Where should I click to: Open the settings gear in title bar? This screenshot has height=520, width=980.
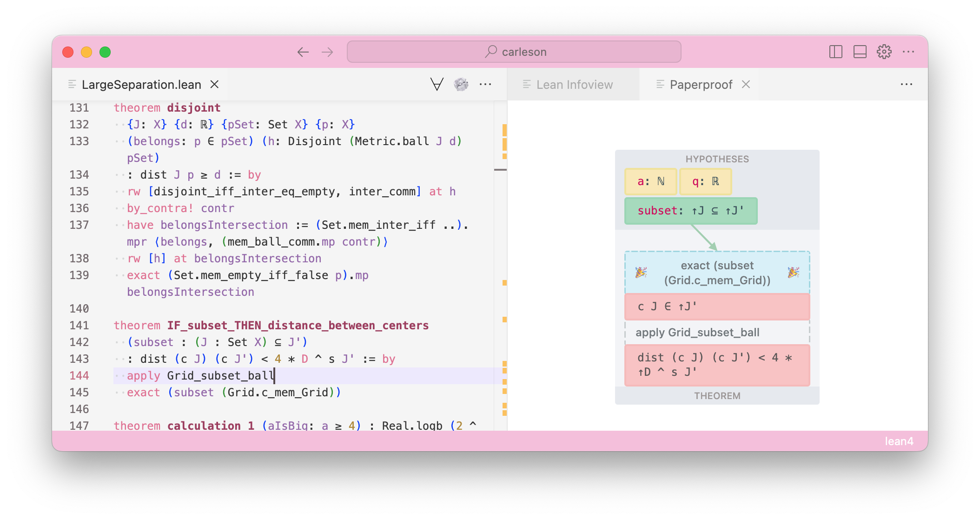click(884, 52)
